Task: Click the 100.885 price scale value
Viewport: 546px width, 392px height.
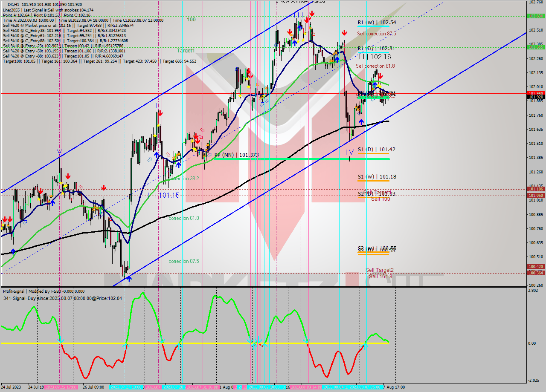Action: pyautogui.click(x=536, y=214)
